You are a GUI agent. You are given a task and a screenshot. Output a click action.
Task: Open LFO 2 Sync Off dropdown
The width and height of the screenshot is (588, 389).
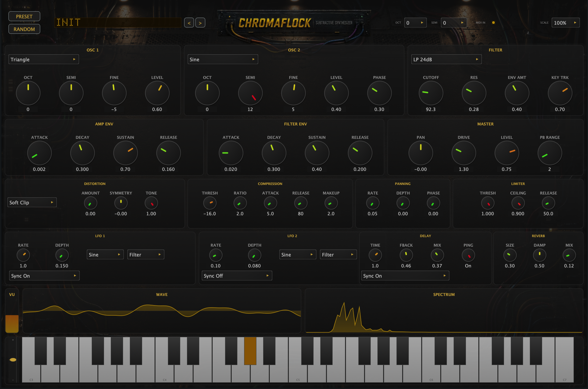tap(237, 276)
